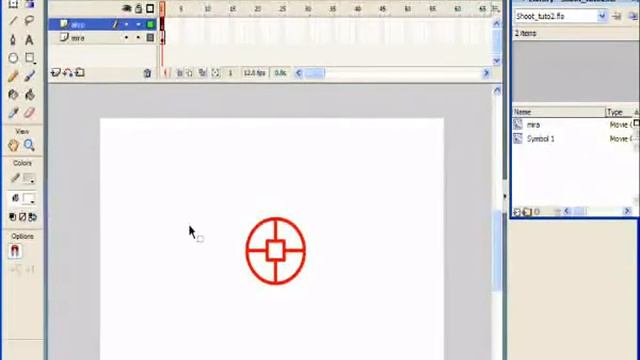
Task: Select the Eyedropper tool
Action: [x=13, y=113]
